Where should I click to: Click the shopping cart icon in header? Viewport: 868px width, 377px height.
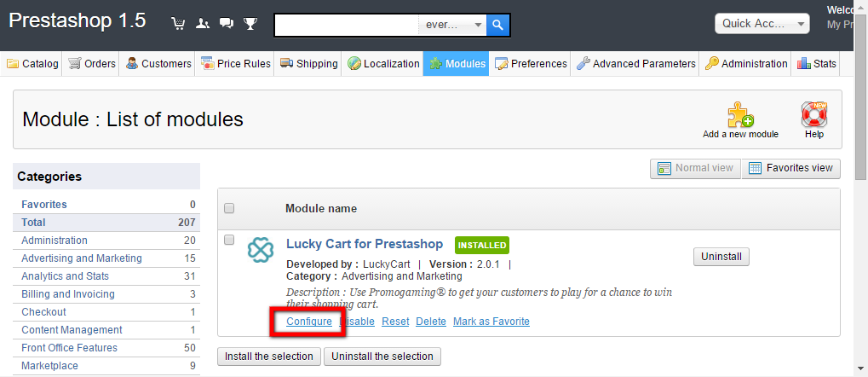click(178, 24)
